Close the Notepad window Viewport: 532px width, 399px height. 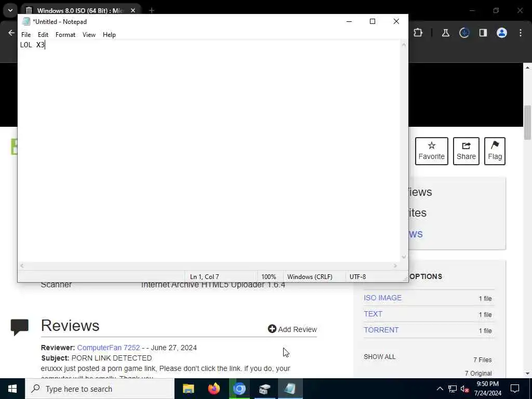tap(396, 21)
